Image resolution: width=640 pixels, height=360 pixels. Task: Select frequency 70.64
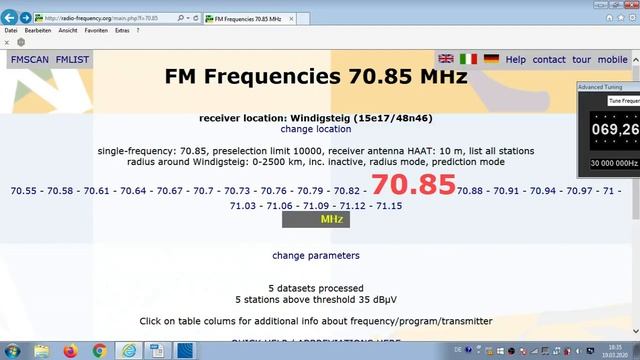pyautogui.click(x=133, y=191)
